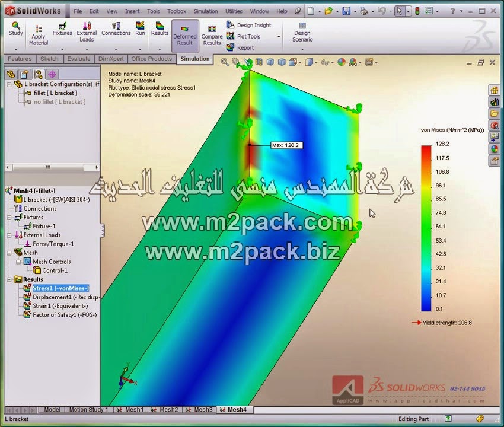Select Stress1 (-vonMises-) result
Image resolution: width=504 pixels, height=427 pixels.
point(60,288)
